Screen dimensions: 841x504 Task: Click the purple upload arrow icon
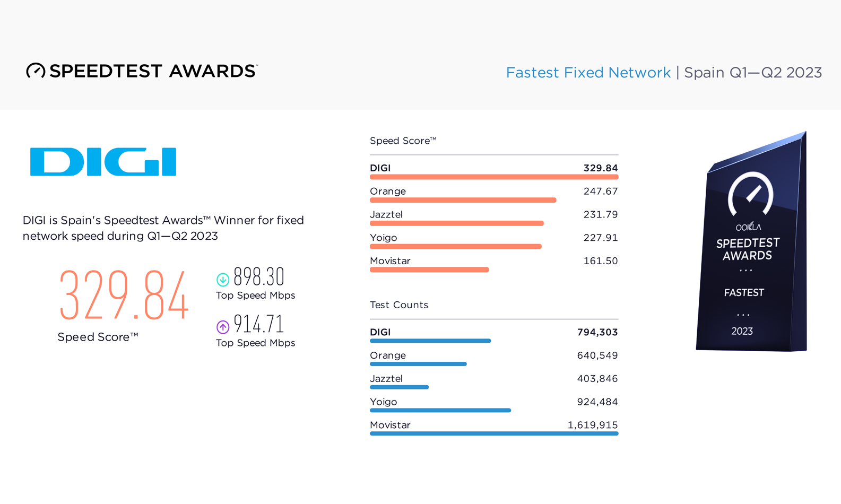coord(223,327)
